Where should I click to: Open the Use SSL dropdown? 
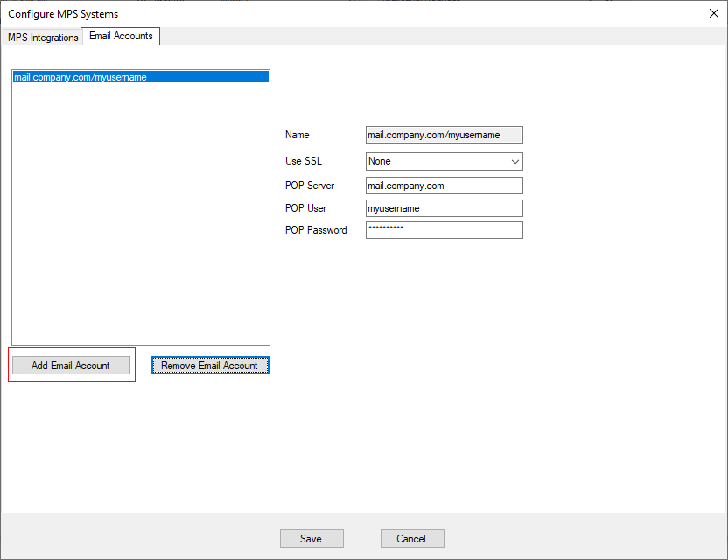tap(444, 161)
